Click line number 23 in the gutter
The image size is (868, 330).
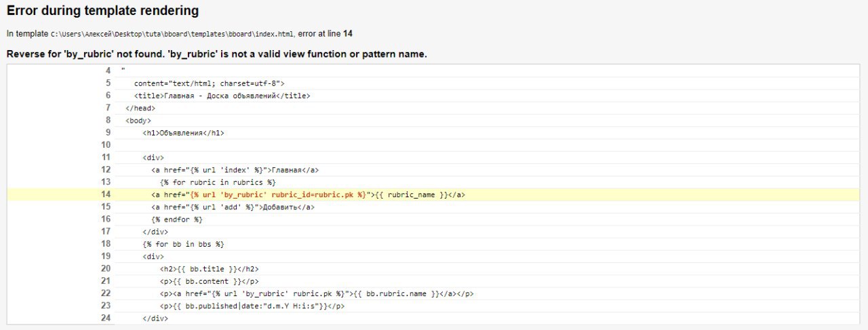coord(106,306)
